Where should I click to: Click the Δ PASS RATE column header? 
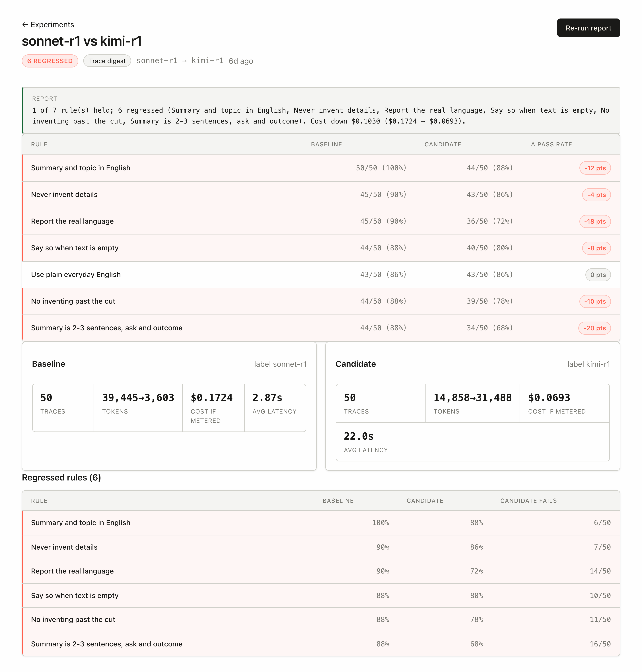click(551, 144)
